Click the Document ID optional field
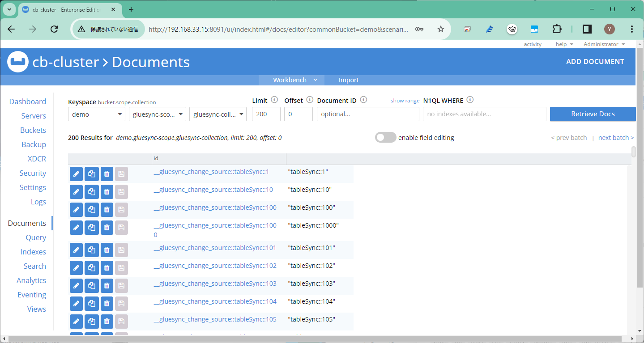The image size is (644, 343). tap(368, 114)
